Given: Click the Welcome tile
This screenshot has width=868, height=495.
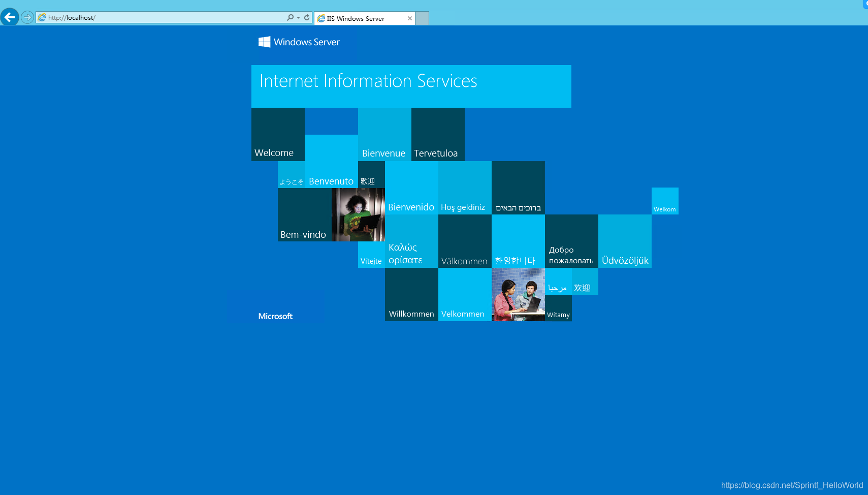Looking at the screenshot, I should pyautogui.click(x=278, y=134).
